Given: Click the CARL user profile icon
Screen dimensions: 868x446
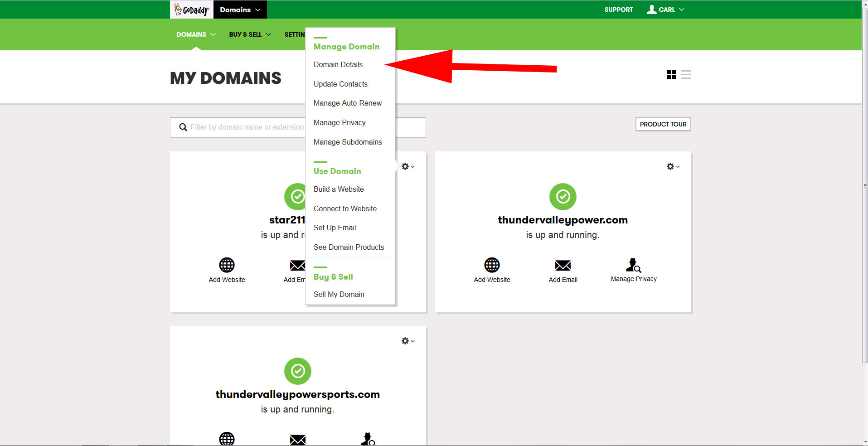Looking at the screenshot, I should point(651,10).
